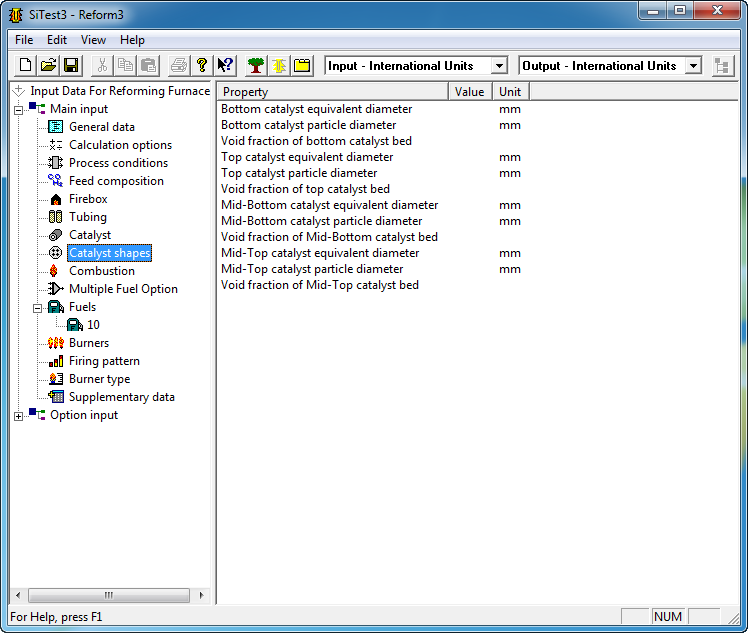Click the Feed composition molecule icon
748x633 pixels.
tap(56, 181)
